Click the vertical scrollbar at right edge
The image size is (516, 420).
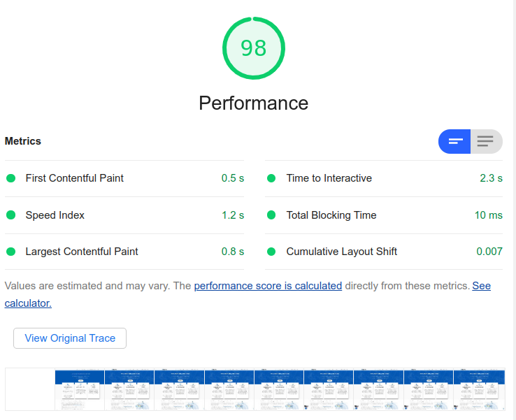515,210
